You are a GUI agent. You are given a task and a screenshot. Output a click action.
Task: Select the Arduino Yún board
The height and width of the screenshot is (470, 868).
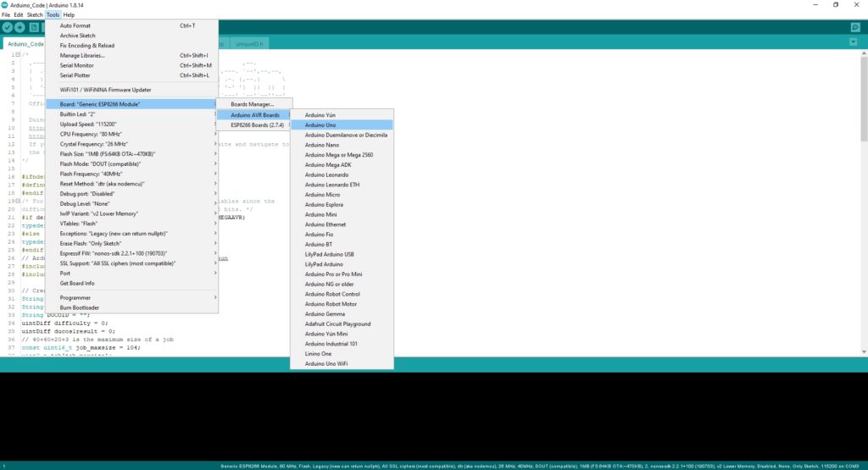point(342,115)
